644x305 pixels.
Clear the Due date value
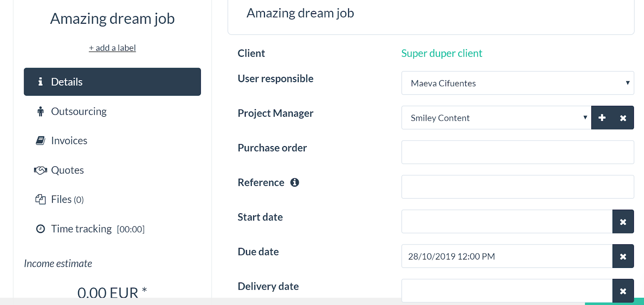point(623,256)
